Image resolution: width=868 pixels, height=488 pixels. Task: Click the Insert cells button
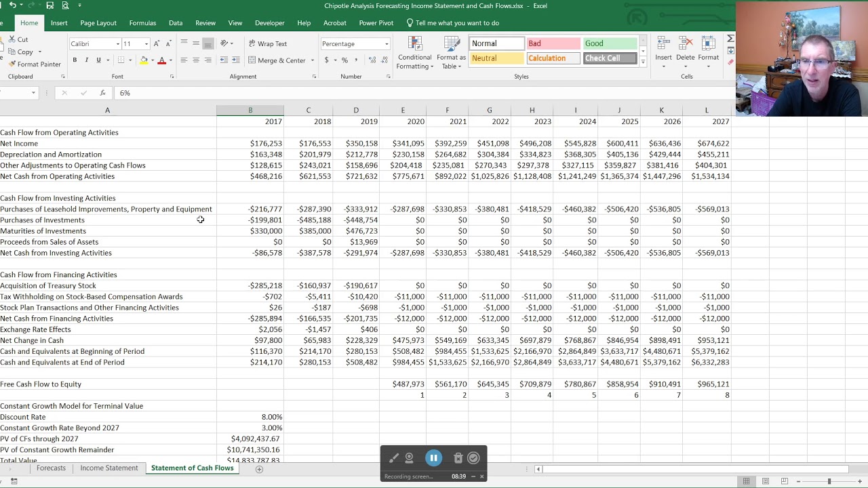[x=663, y=52]
